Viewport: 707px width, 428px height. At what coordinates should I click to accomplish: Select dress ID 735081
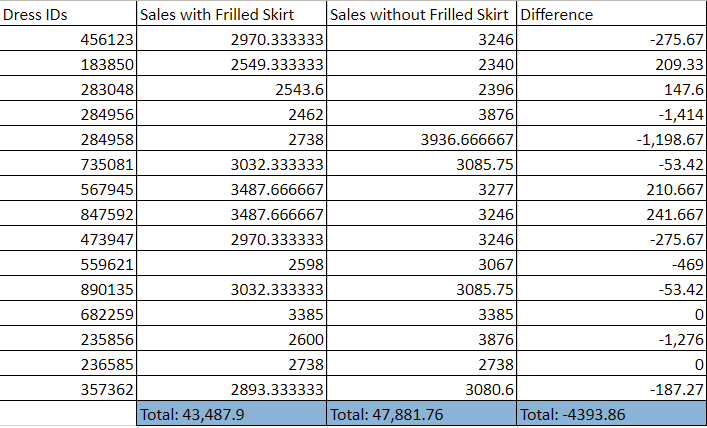pyautogui.click(x=68, y=164)
